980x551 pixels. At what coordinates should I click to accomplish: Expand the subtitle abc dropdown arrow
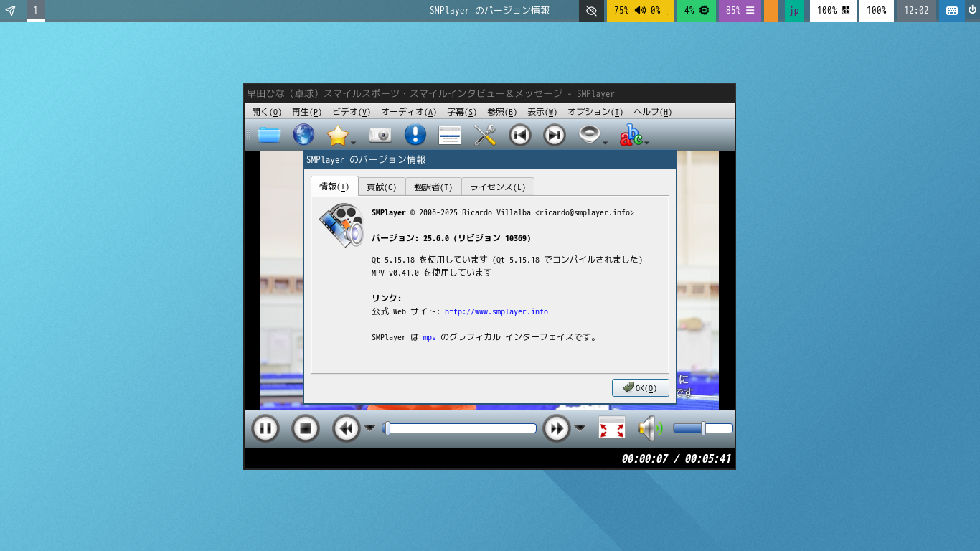[647, 143]
